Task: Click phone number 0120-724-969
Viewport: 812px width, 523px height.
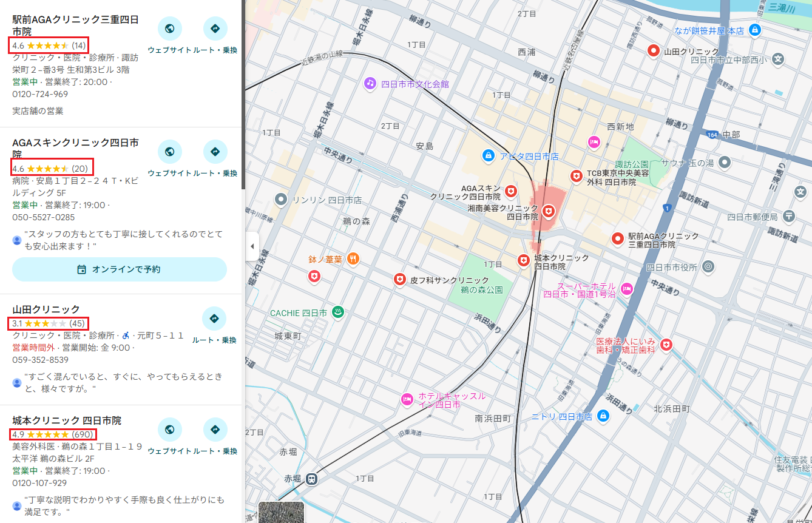Action: pyautogui.click(x=40, y=94)
